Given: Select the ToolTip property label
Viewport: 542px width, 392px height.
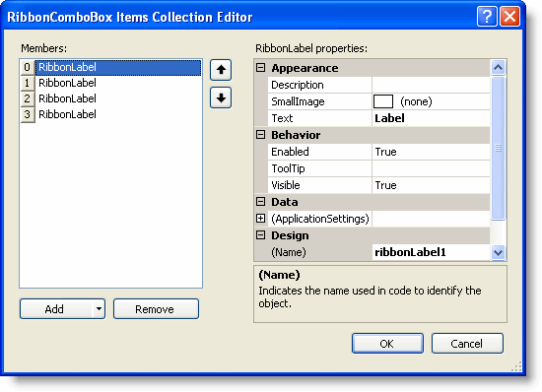Looking at the screenshot, I should pos(319,168).
